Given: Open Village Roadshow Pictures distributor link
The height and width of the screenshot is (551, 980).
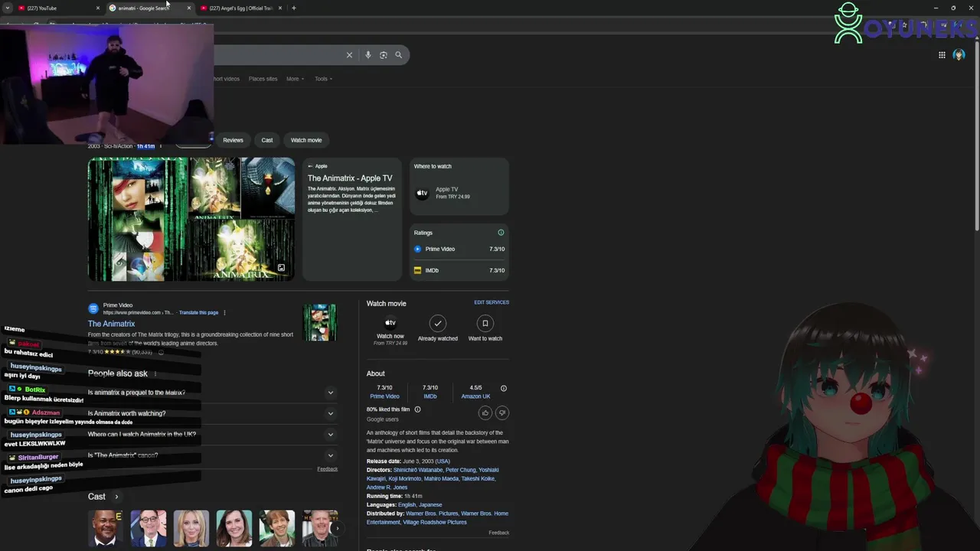Looking at the screenshot, I should (x=436, y=522).
